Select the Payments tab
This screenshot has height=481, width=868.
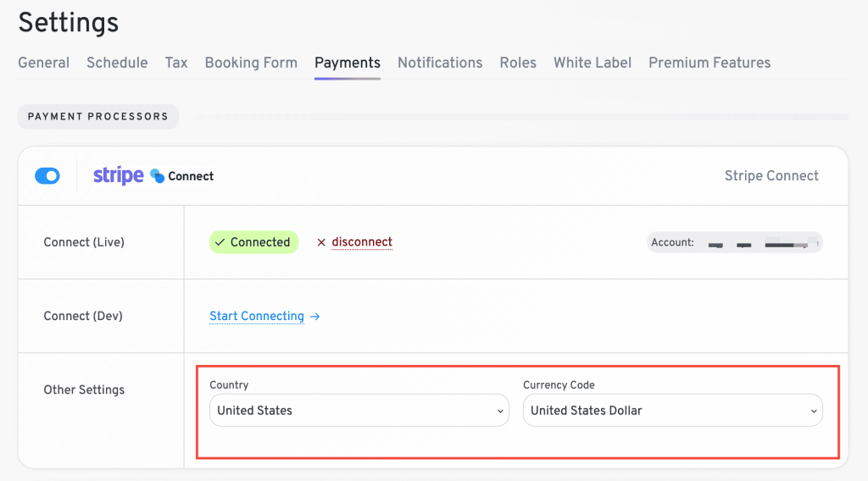coord(348,63)
